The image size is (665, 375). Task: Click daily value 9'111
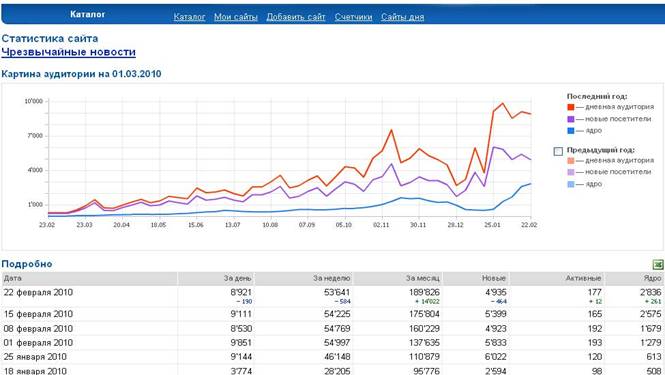241,314
